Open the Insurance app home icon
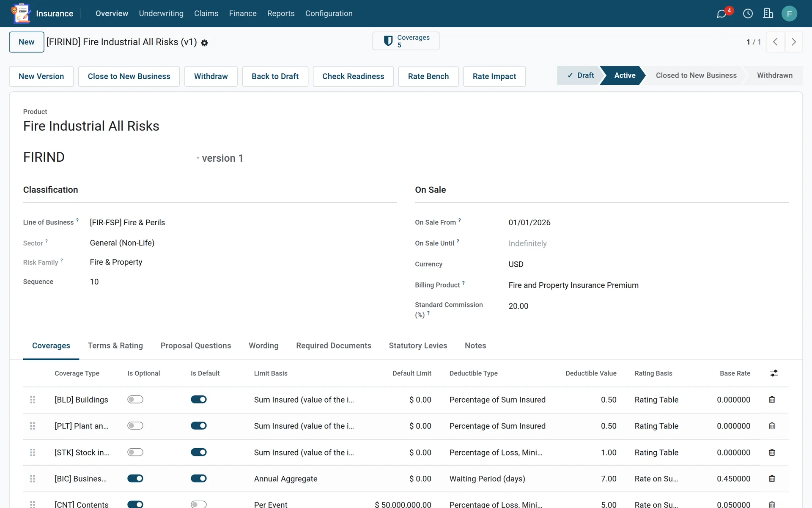This screenshot has width=812, height=508. 21,13
